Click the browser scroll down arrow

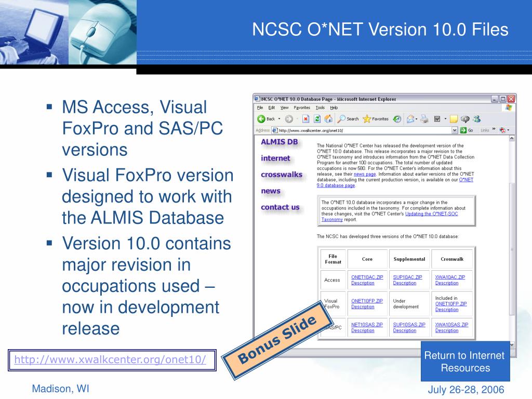tap(512, 345)
